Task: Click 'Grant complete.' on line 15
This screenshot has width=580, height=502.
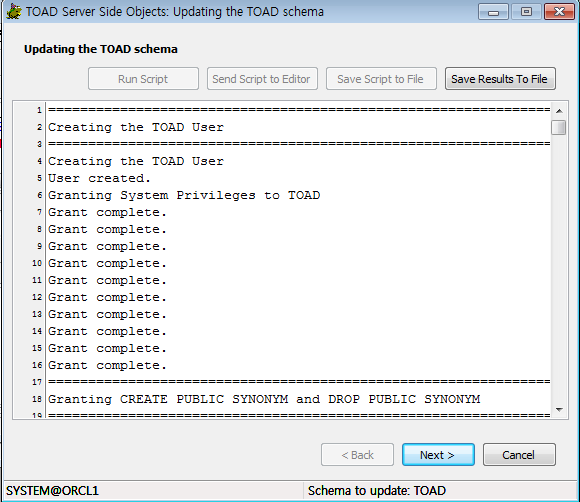Action: [x=107, y=348]
